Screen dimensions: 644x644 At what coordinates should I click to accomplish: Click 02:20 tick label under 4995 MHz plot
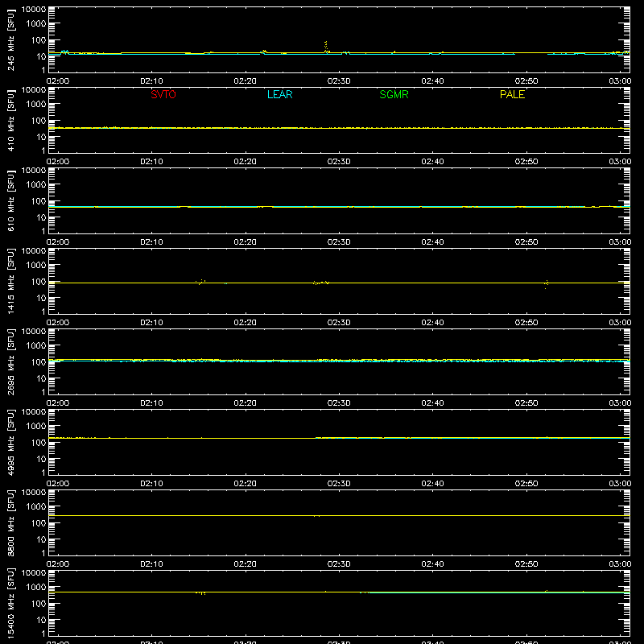(x=246, y=484)
